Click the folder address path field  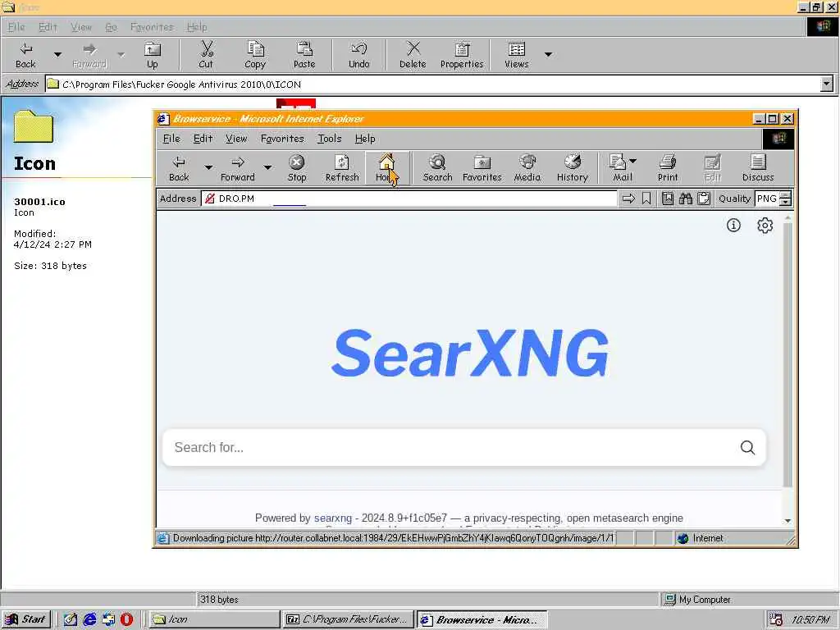click(x=433, y=84)
